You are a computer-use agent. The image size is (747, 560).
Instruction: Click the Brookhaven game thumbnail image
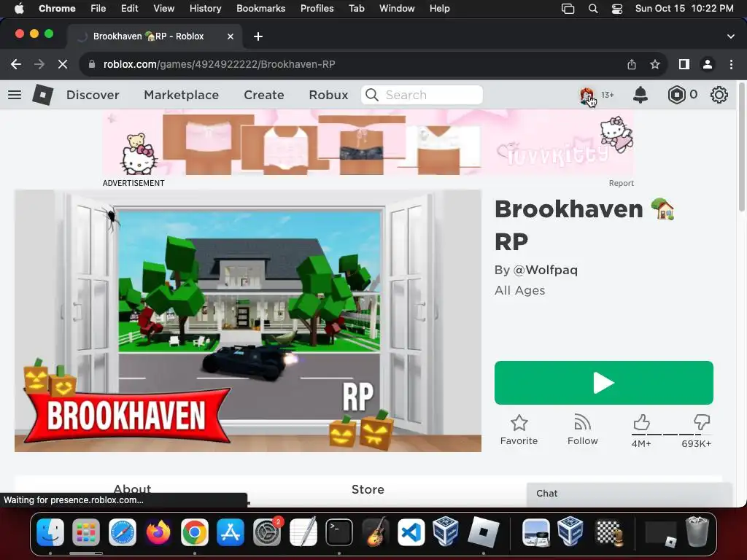tap(248, 321)
